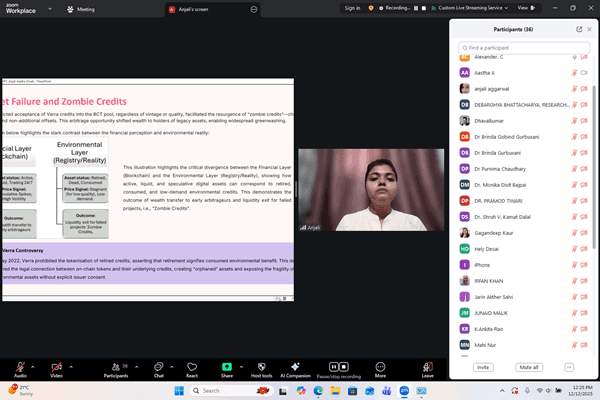The image size is (600, 400).
Task: Toggle Aastha A's muted microphone icon
Action: click(x=574, y=73)
